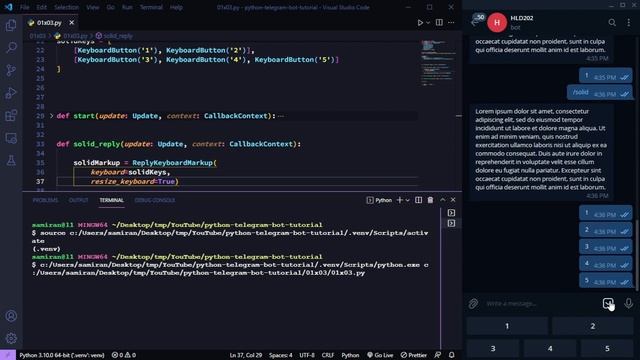Image resolution: width=640 pixels, height=360 pixels.
Task: Open run options dropdown beside play button
Action: [x=428, y=23]
